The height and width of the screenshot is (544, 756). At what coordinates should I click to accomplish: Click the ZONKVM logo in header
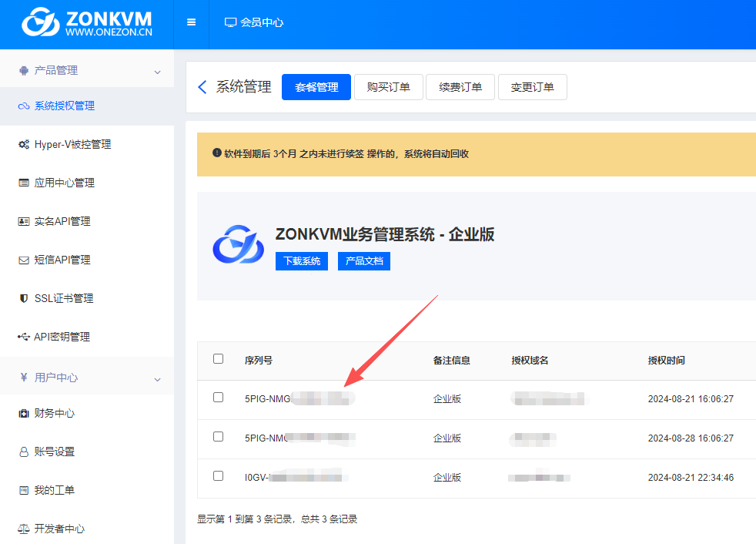(x=86, y=23)
